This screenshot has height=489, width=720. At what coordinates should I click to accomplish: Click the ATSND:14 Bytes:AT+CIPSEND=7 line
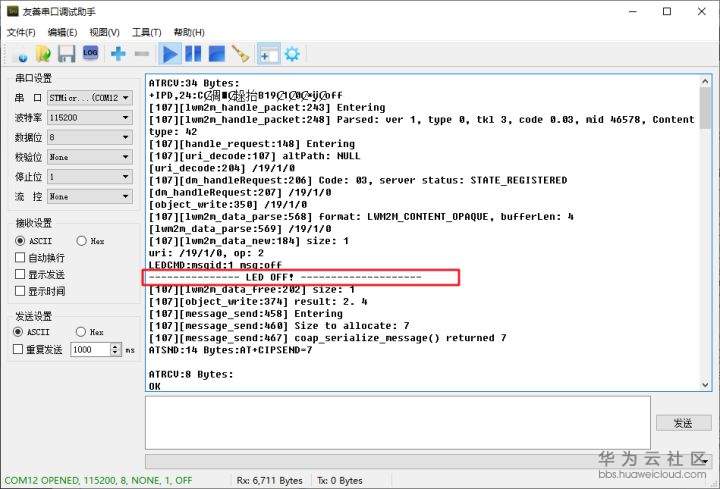coord(231,350)
